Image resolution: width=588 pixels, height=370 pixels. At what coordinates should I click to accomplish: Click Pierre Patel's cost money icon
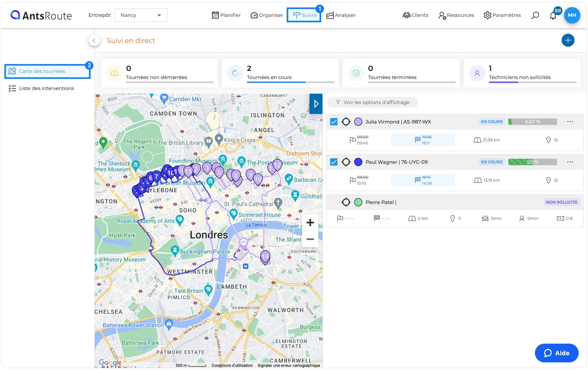pyautogui.click(x=560, y=219)
